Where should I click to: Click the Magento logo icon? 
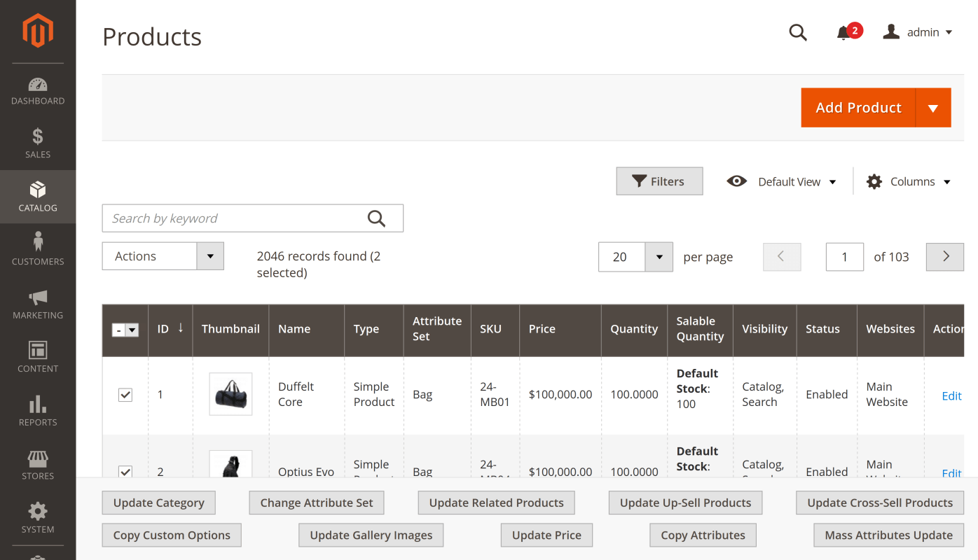click(38, 30)
